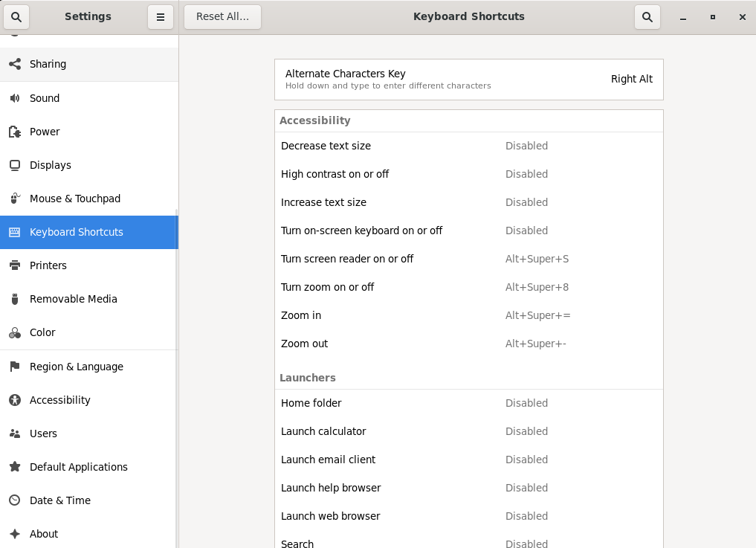The height and width of the screenshot is (548, 756).
Task: Open Power settings via its icon
Action: click(15, 132)
